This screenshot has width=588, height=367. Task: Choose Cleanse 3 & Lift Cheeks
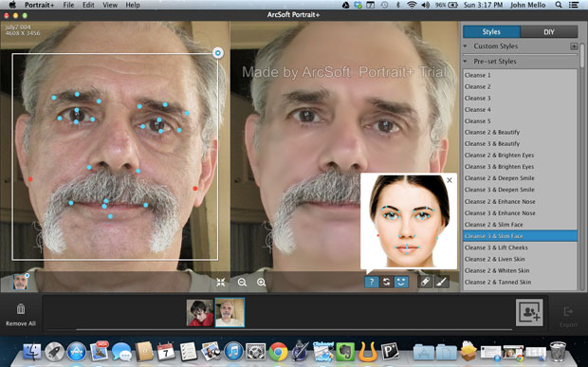point(520,248)
